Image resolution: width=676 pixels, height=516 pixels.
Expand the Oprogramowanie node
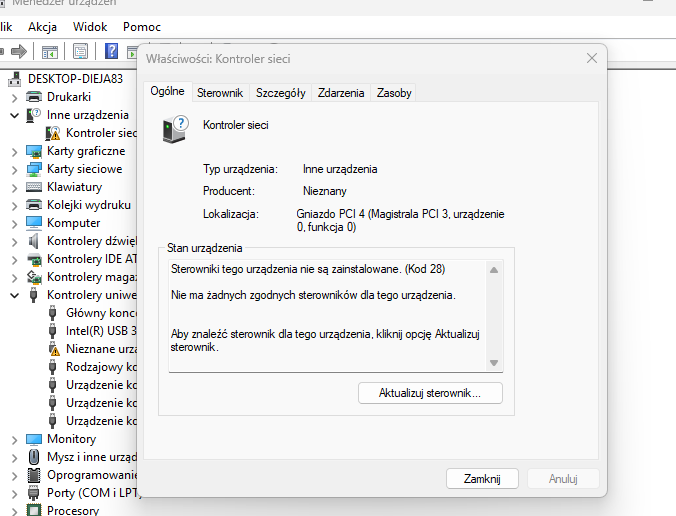tap(14, 475)
